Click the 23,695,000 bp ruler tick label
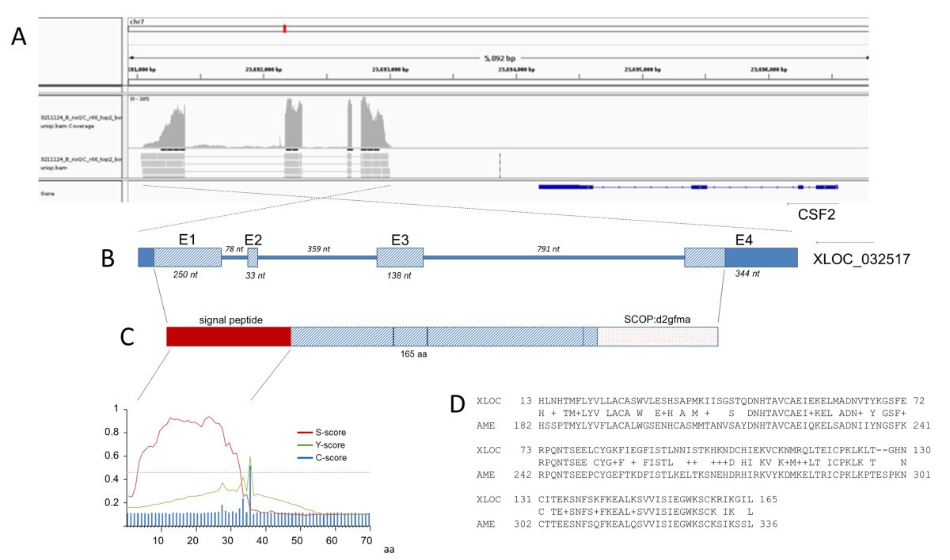The height and width of the screenshot is (560, 950). (x=643, y=70)
